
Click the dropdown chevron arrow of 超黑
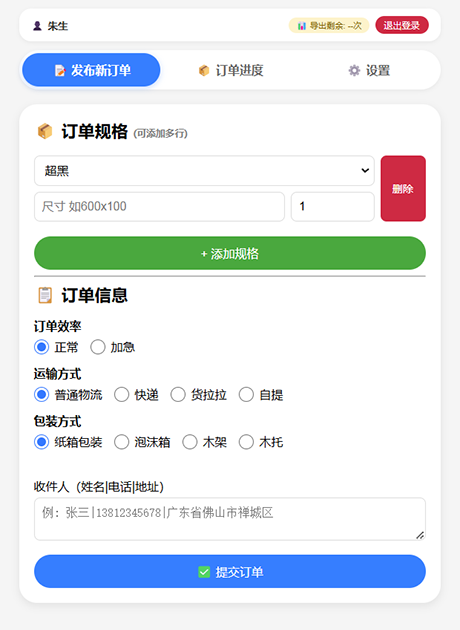coord(365,170)
